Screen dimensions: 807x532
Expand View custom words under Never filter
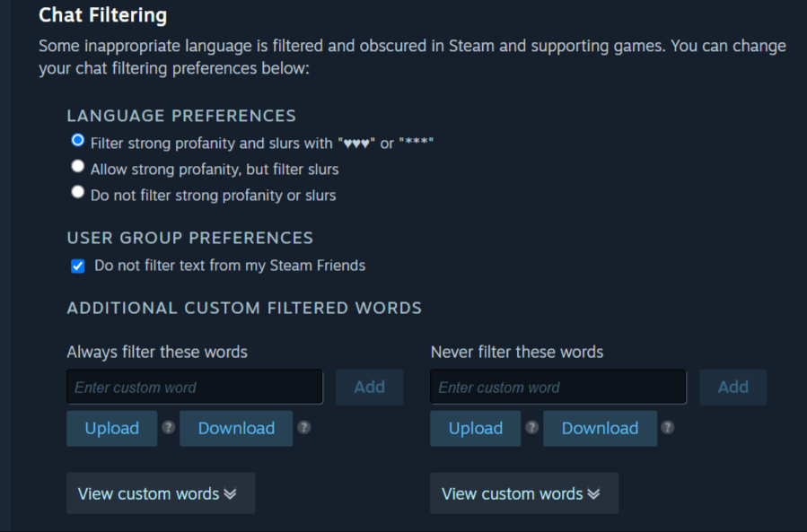pos(524,493)
